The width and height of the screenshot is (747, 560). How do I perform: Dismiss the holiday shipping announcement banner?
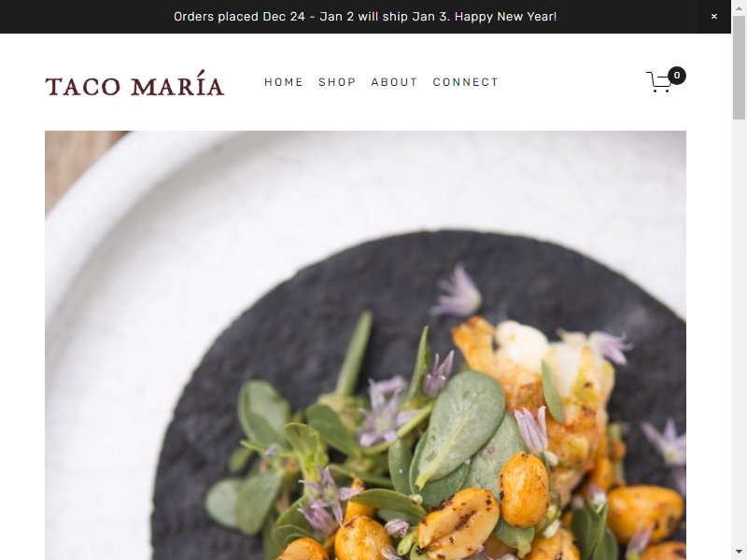pos(713,17)
